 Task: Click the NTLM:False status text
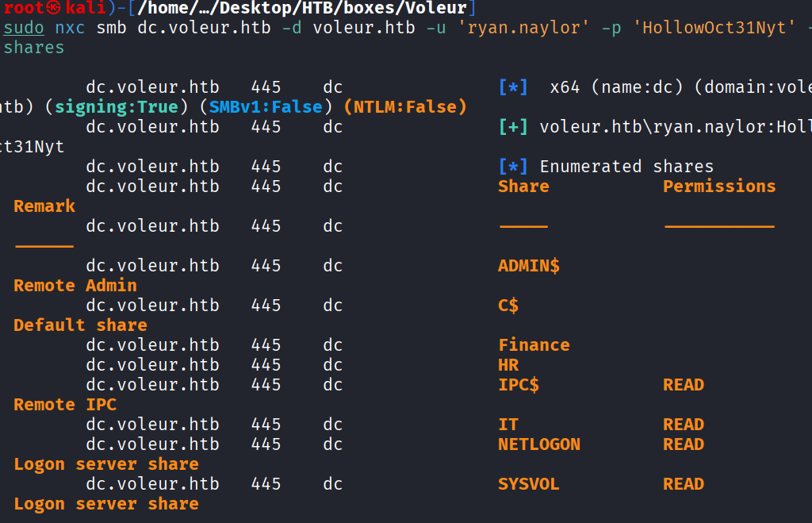[x=405, y=107]
